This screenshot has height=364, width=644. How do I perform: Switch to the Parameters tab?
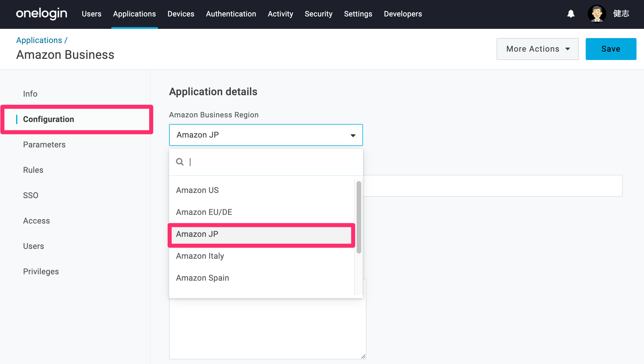pos(44,145)
